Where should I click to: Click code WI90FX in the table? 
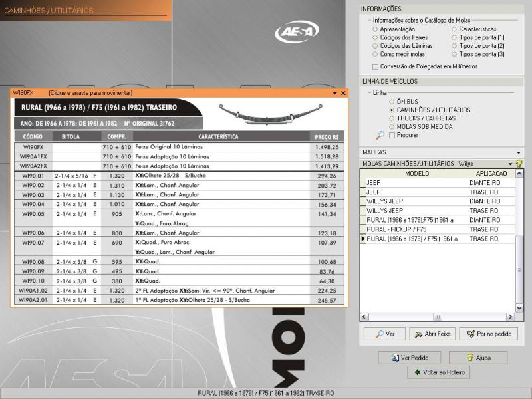click(33, 147)
